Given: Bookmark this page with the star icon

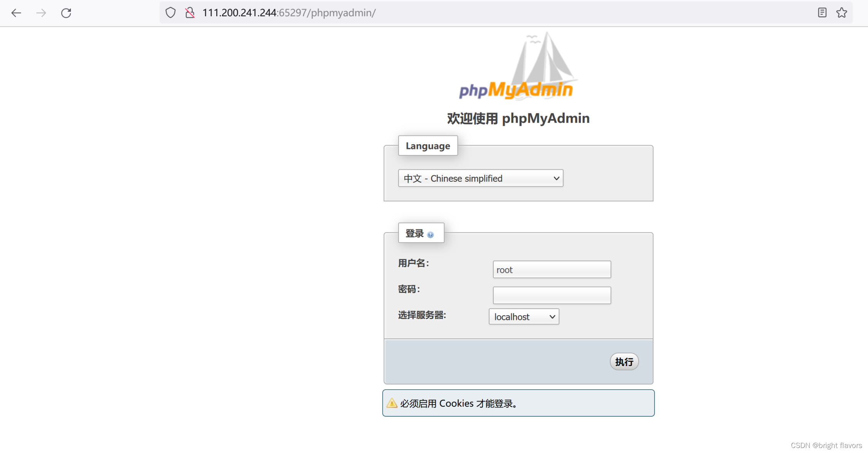Looking at the screenshot, I should pyautogui.click(x=842, y=13).
